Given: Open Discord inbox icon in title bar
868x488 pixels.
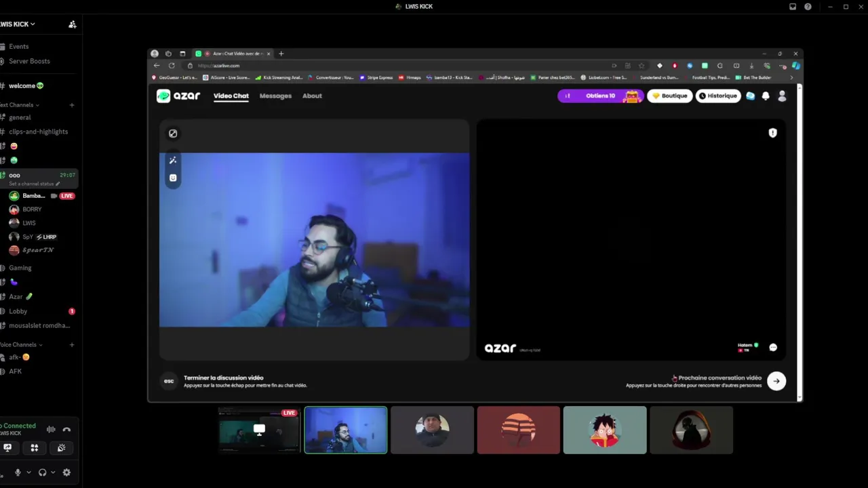Looking at the screenshot, I should [793, 7].
